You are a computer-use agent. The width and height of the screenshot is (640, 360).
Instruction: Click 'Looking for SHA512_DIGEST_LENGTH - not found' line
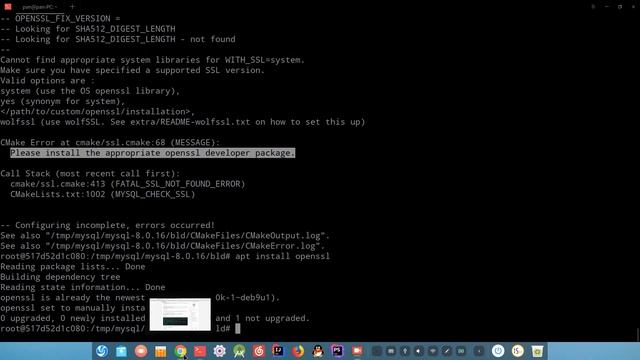tap(118, 39)
